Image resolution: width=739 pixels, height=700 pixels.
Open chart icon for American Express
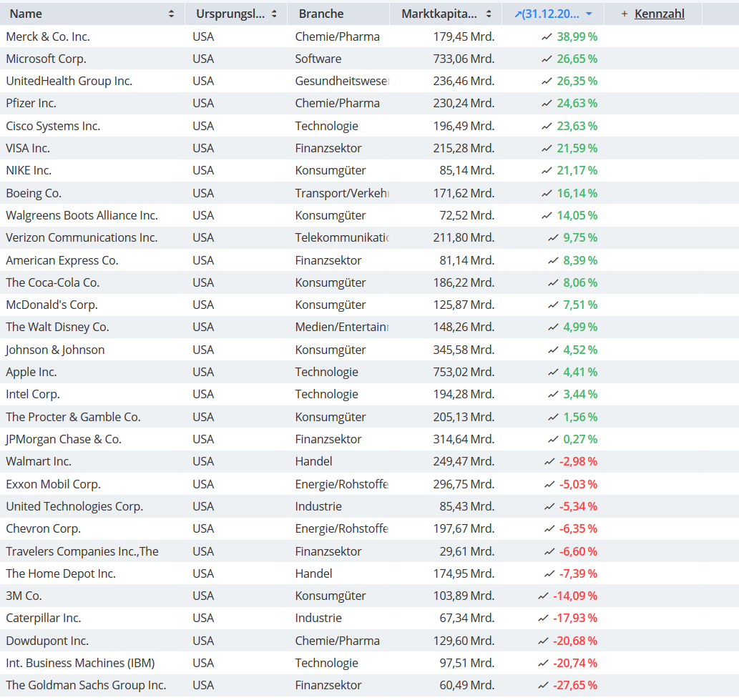[x=553, y=260]
